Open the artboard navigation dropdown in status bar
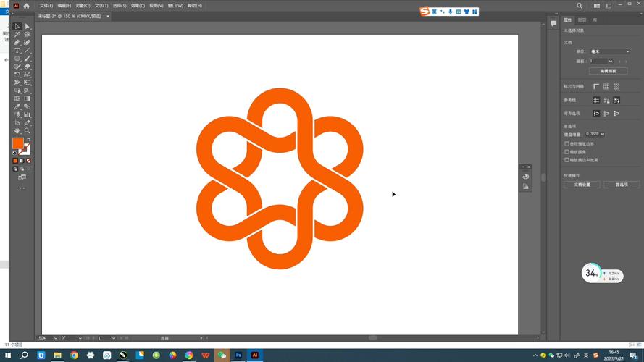 tap(113, 338)
